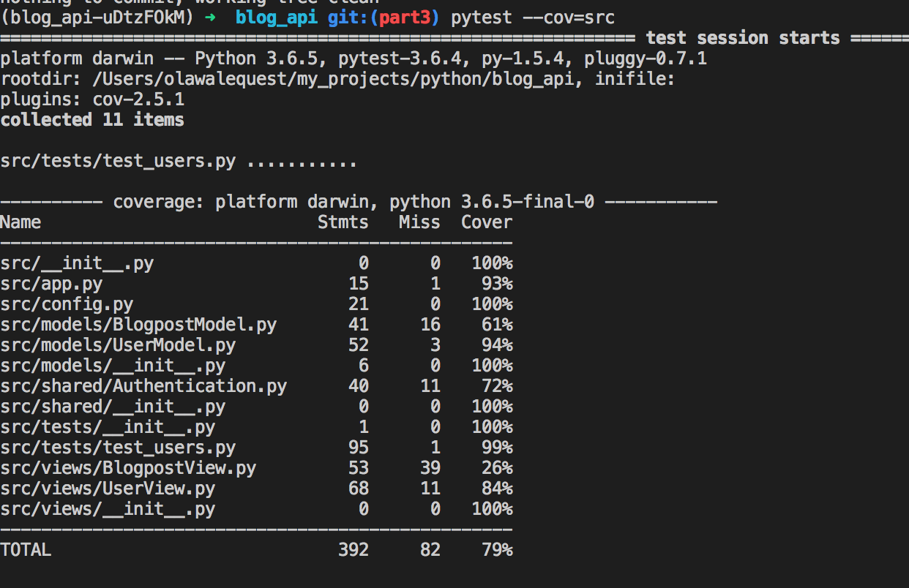Click the green prompt arrow symbol

(210, 18)
